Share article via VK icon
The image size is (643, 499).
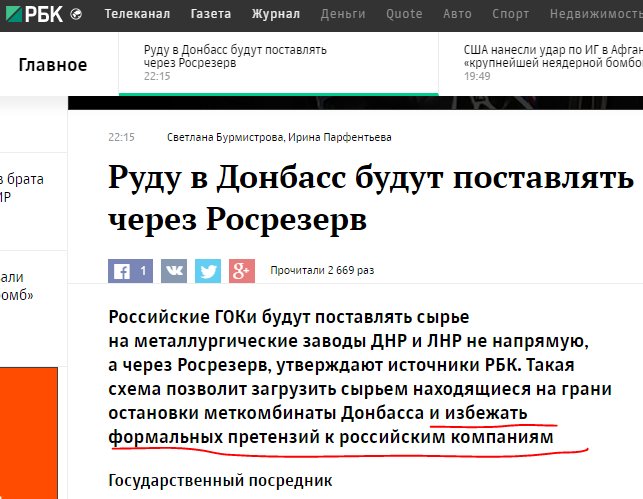pyautogui.click(x=173, y=270)
